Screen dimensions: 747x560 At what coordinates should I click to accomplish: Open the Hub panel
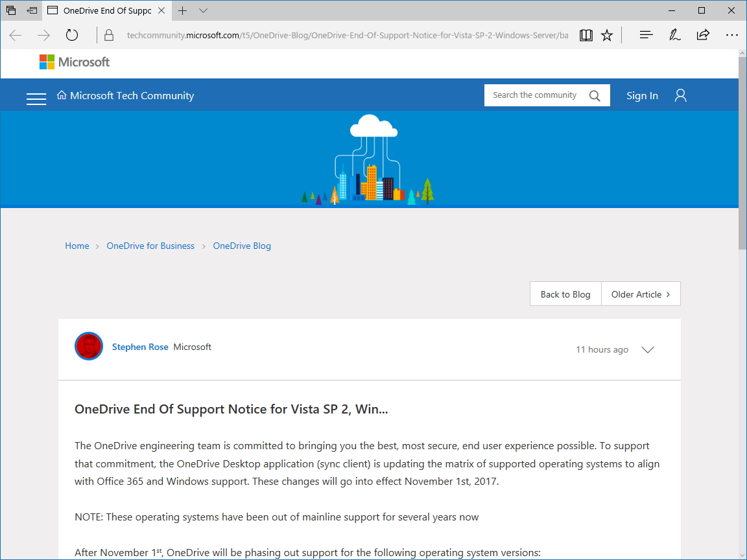pyautogui.click(x=646, y=35)
